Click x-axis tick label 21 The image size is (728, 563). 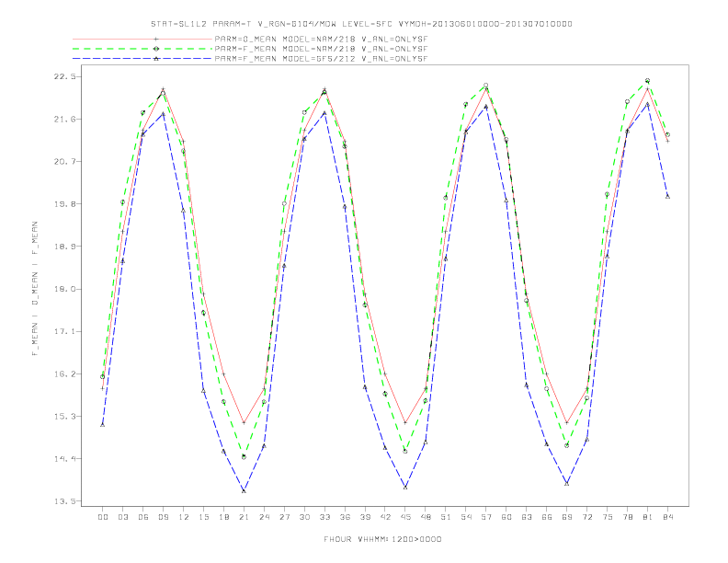point(244,517)
